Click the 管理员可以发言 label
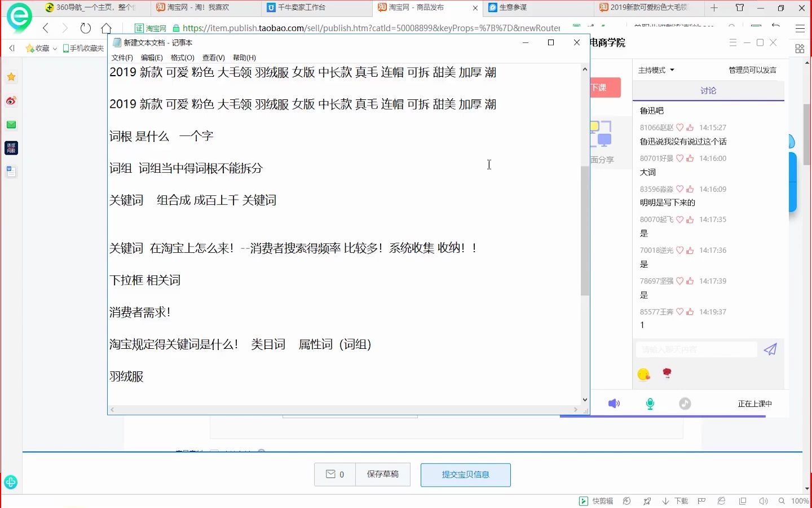 752,71
